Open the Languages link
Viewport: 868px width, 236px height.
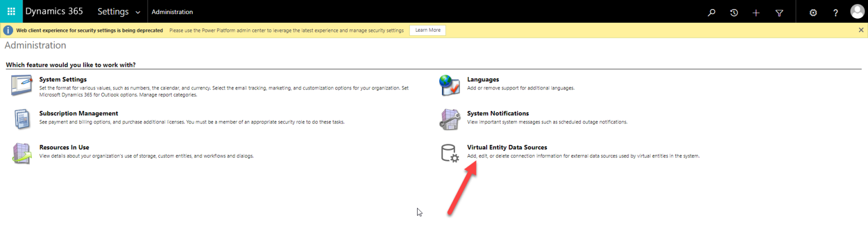click(x=483, y=79)
